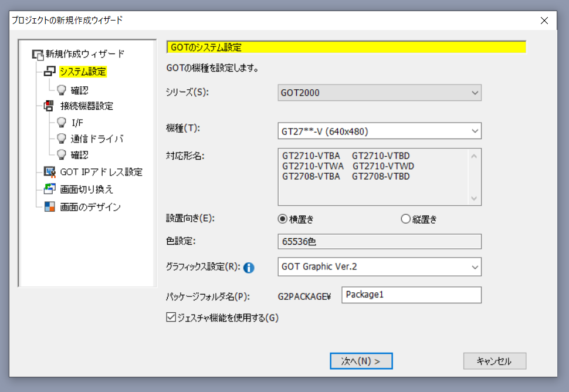Click GT2710-VTWD in the model list

383,166
